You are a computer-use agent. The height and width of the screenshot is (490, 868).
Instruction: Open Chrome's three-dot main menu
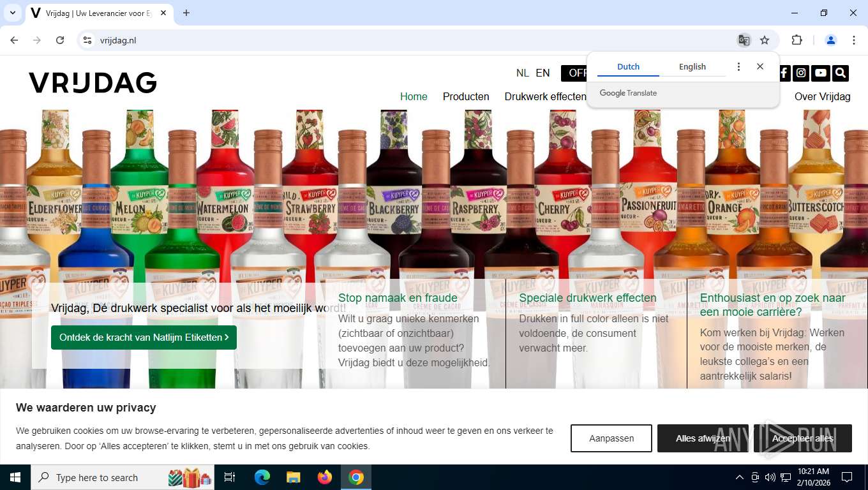click(854, 40)
